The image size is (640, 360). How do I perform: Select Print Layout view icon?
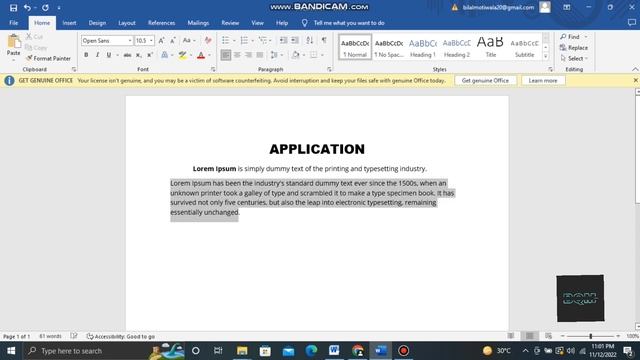click(x=530, y=336)
